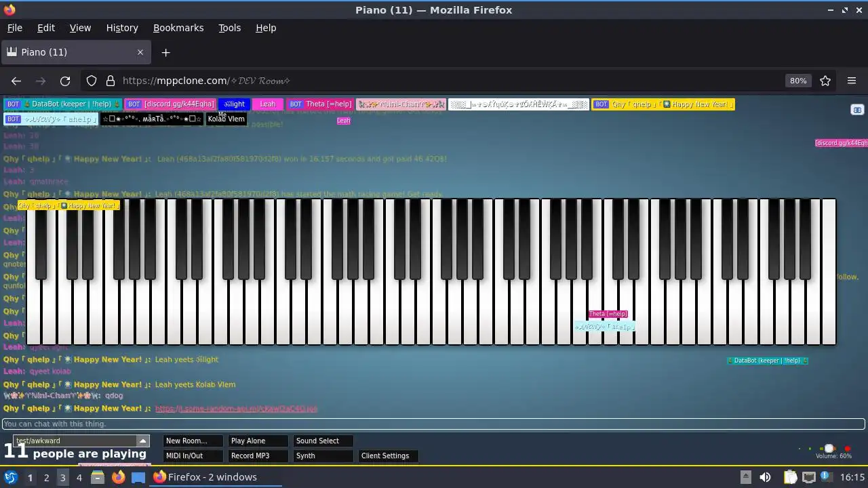Image resolution: width=868 pixels, height=488 pixels.
Task: Click the Record MP3 button
Action: click(x=258, y=455)
